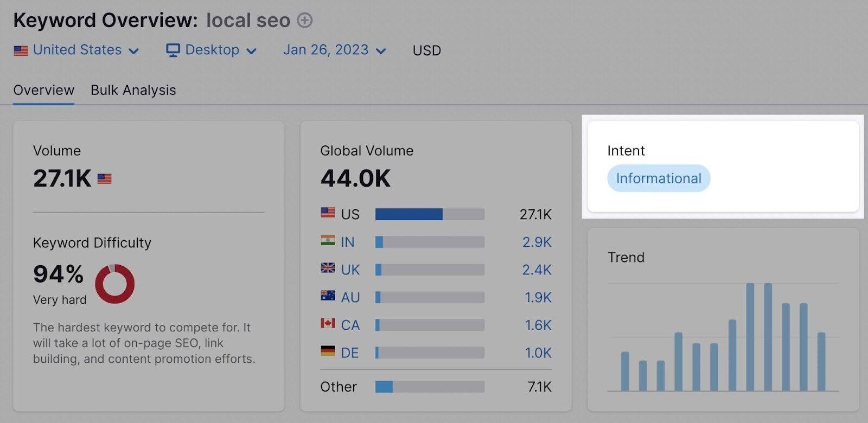
Task: Click the Canada flag icon
Action: click(328, 324)
